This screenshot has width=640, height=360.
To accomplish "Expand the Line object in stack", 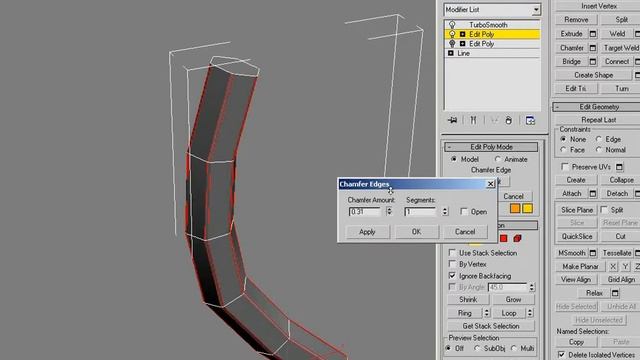I will pos(451,53).
